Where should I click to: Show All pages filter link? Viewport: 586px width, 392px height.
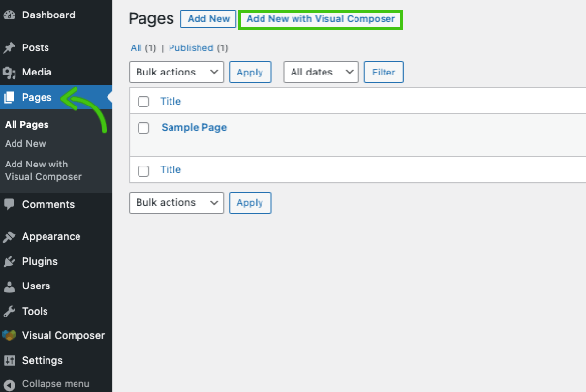[136, 48]
